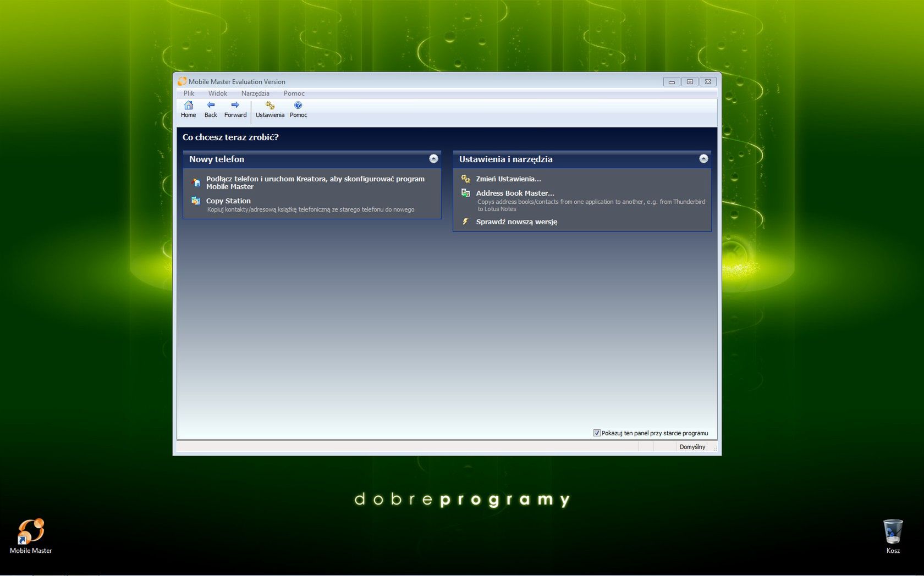Open the Pomoc menu in menu bar
Image resolution: width=924 pixels, height=576 pixels.
pyautogui.click(x=294, y=93)
